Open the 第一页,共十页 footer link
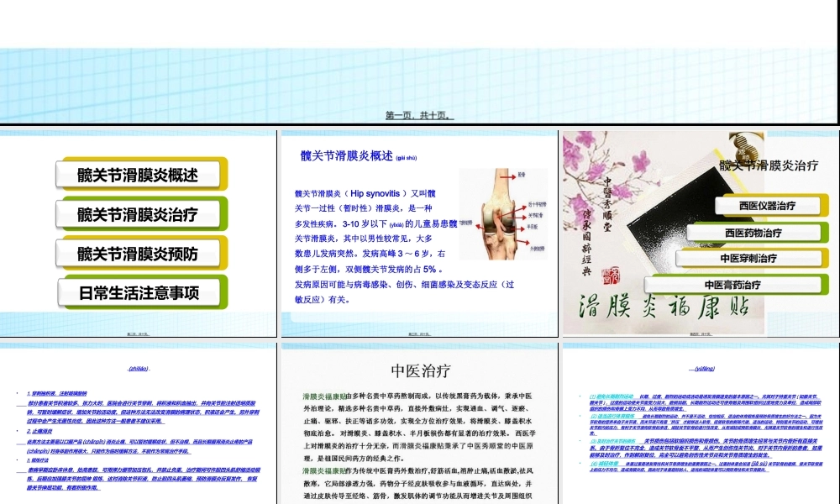This screenshot has width=840, height=504. pyautogui.click(x=420, y=116)
